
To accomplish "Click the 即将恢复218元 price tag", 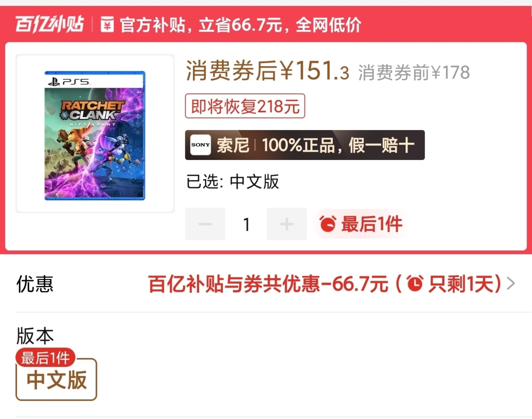I will (245, 106).
